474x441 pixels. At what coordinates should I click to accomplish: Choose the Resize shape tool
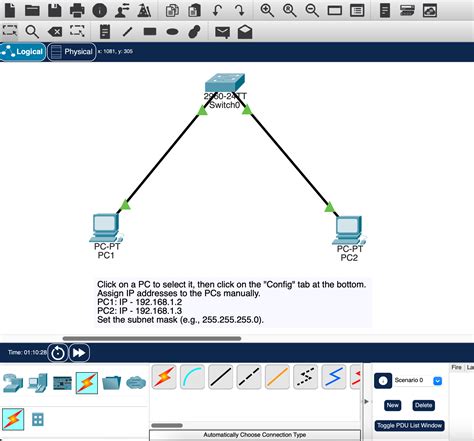point(77,31)
